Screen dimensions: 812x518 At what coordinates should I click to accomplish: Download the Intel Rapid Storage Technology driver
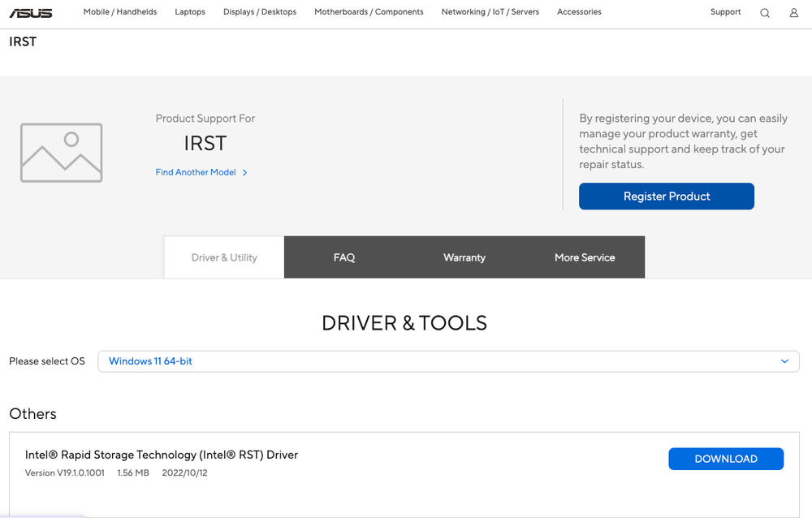tap(725, 459)
